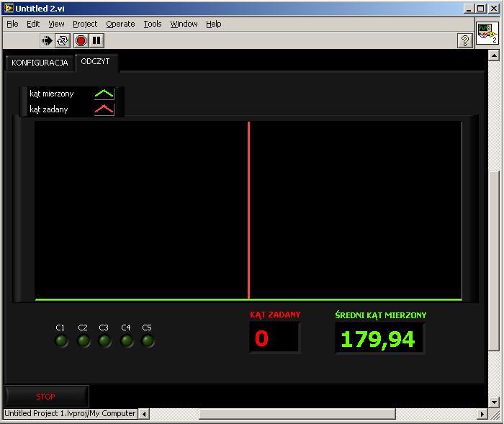Select the ODCZYT tab

click(x=96, y=62)
